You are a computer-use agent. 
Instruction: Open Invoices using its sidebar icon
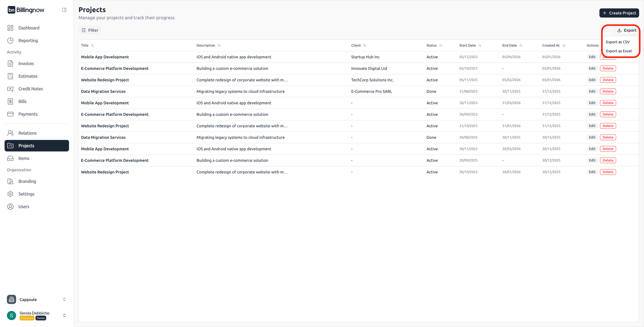10,64
